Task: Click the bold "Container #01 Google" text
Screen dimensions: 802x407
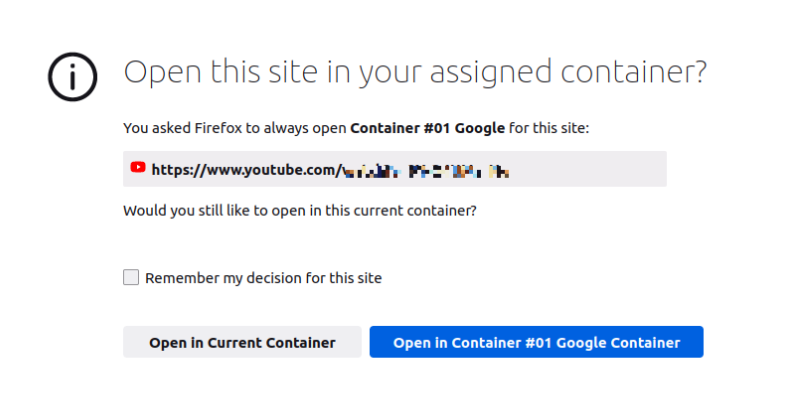Action: pos(428,128)
